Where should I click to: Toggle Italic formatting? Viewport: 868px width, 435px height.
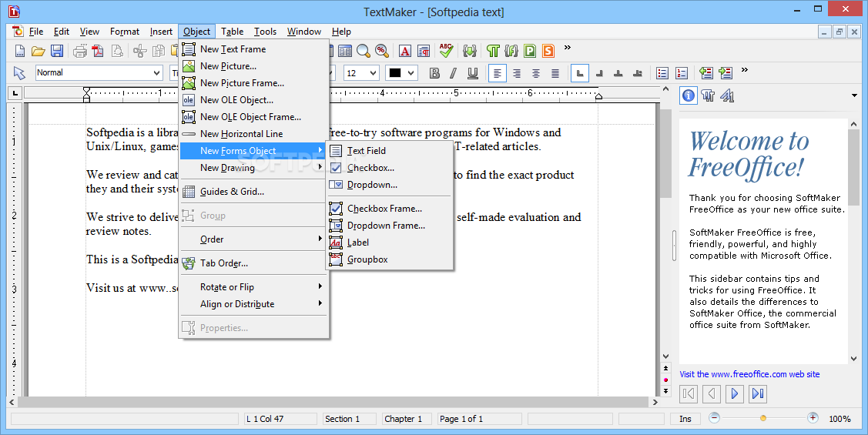[454, 73]
